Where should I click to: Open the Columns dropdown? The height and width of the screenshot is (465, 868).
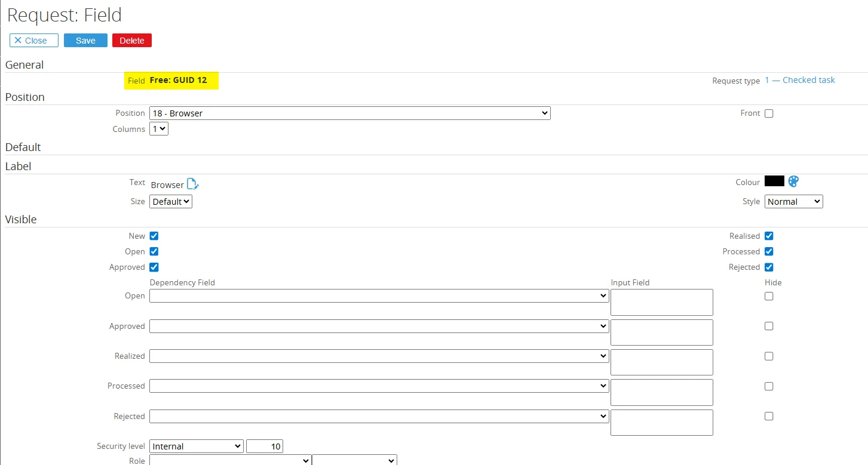pos(159,128)
